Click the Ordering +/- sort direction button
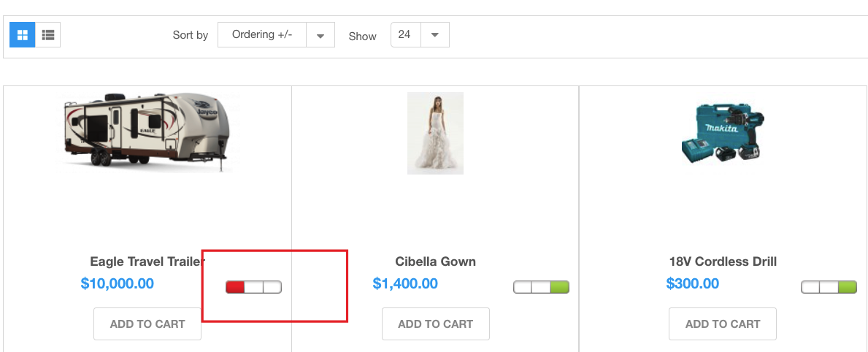The width and height of the screenshot is (868, 352). tap(261, 34)
